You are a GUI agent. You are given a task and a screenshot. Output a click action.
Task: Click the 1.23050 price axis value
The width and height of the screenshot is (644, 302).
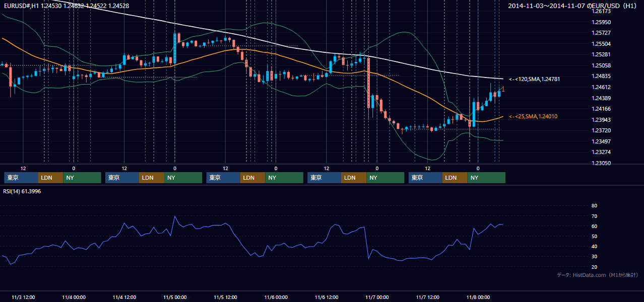tap(601, 163)
